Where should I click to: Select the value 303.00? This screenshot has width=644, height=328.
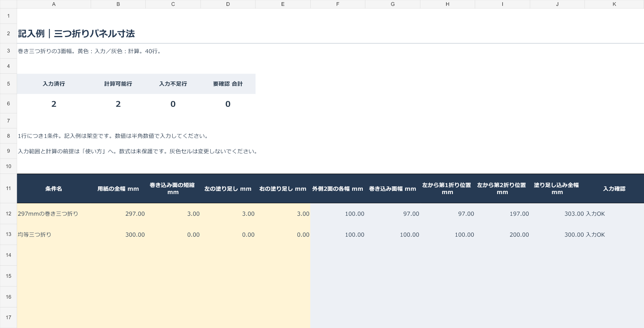[x=557, y=214]
